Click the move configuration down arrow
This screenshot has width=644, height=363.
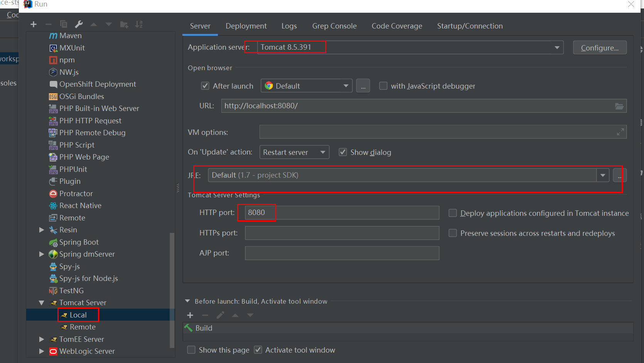pos(109,24)
